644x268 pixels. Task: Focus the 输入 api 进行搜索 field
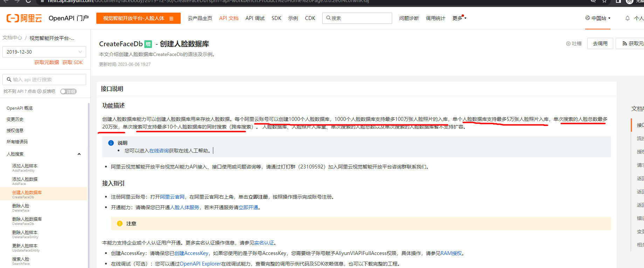[44, 80]
